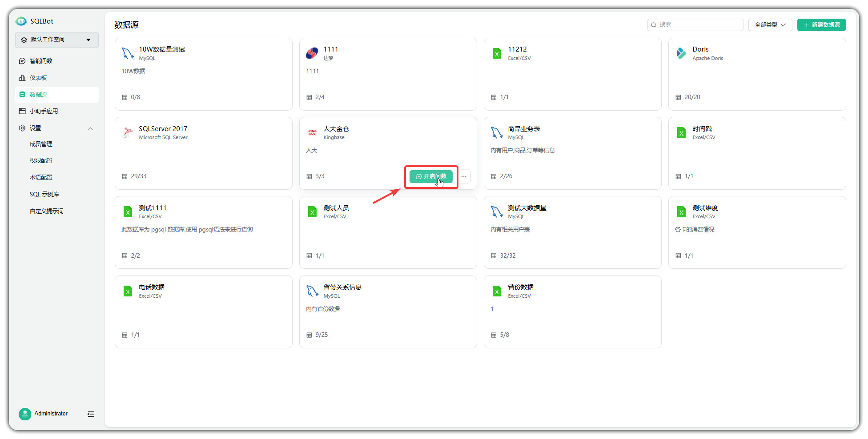Click the sidebar collapse icon beside Administrator
The image size is (868, 439).
click(x=91, y=414)
